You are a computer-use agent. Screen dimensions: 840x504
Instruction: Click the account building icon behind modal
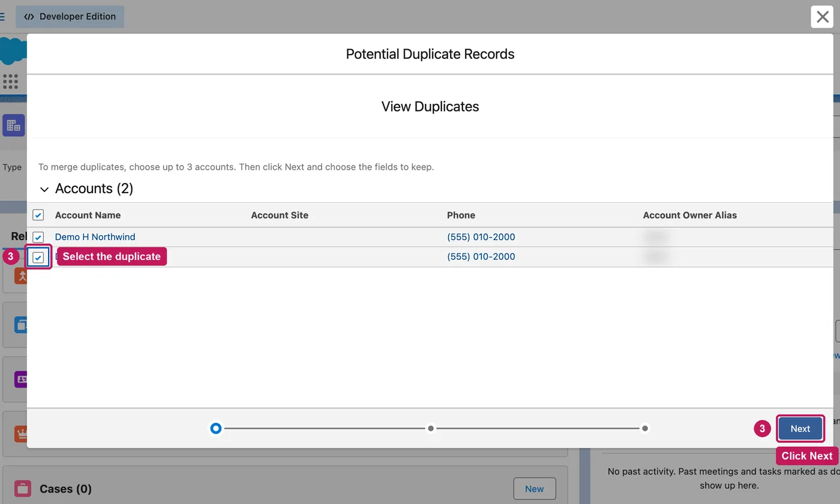coord(13,125)
